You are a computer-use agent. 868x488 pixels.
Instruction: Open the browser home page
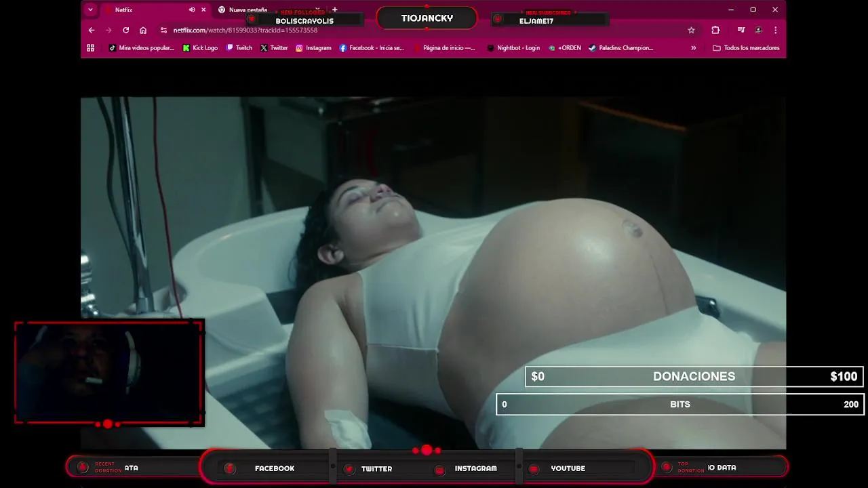coord(143,30)
